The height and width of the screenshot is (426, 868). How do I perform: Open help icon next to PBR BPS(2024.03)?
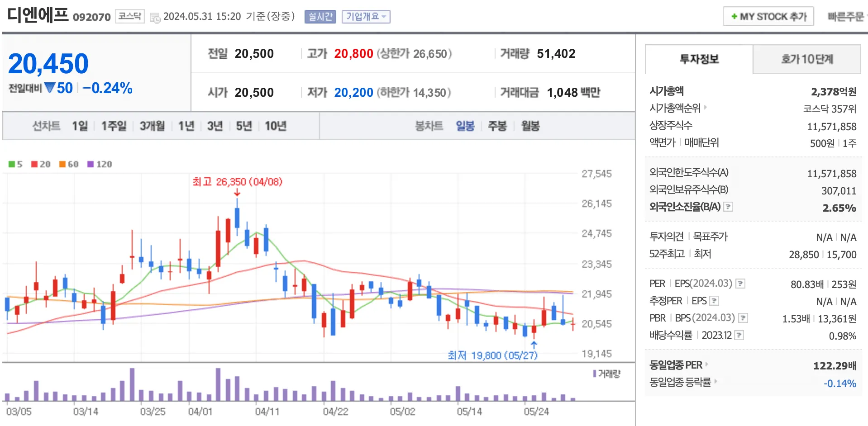[743, 318]
